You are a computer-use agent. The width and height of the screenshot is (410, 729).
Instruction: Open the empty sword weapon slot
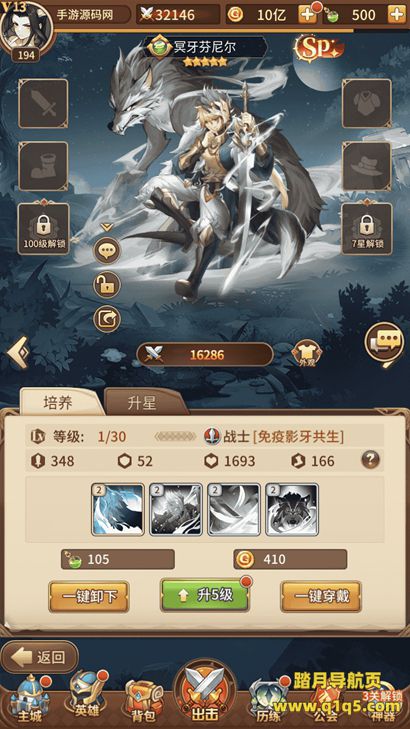(43, 103)
